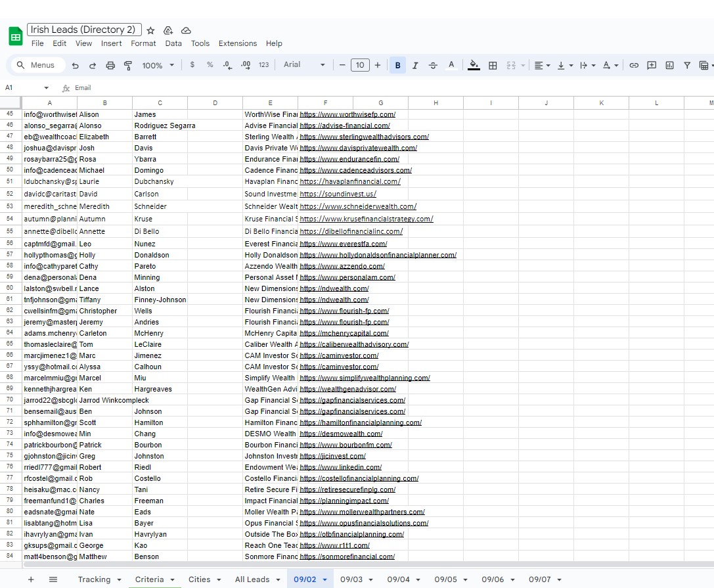Switch to the Criteria sheet tab
The height and width of the screenshot is (588, 714).
[149, 579]
